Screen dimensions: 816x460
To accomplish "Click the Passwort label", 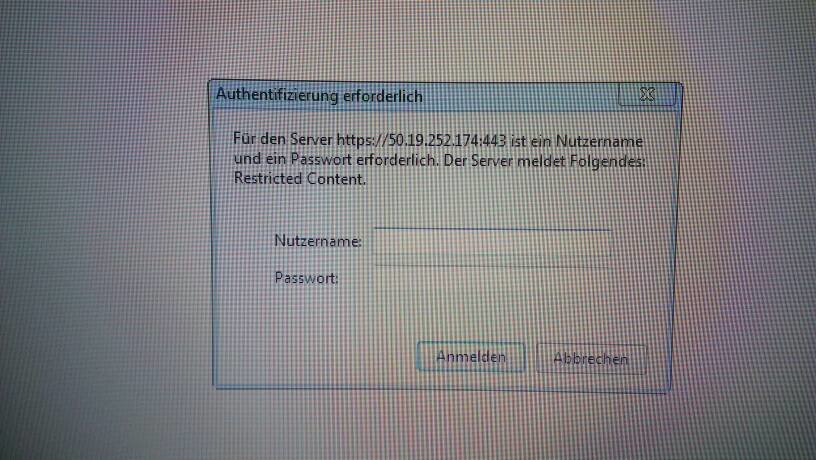I will [x=306, y=278].
